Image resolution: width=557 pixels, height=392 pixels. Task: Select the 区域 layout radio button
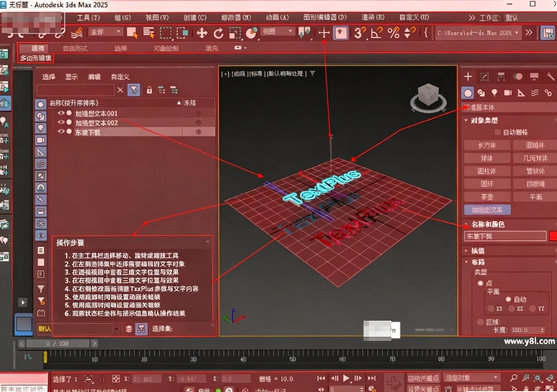[x=480, y=322]
